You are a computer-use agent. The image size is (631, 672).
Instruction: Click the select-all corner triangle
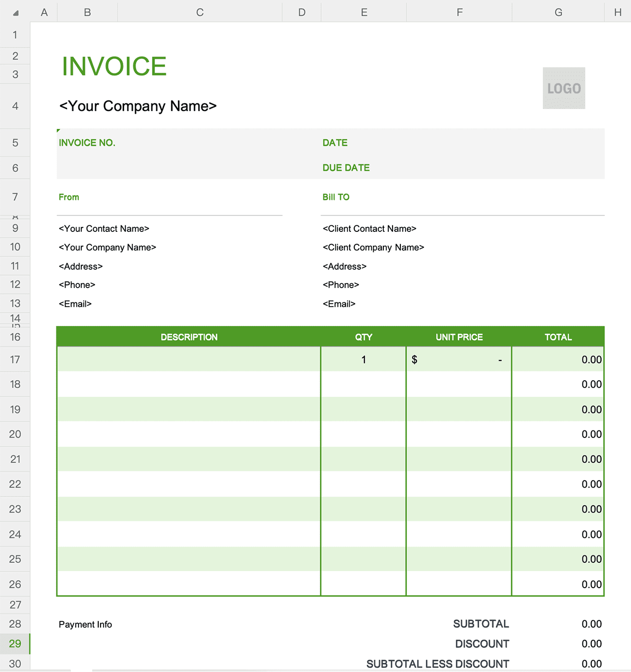point(16,13)
